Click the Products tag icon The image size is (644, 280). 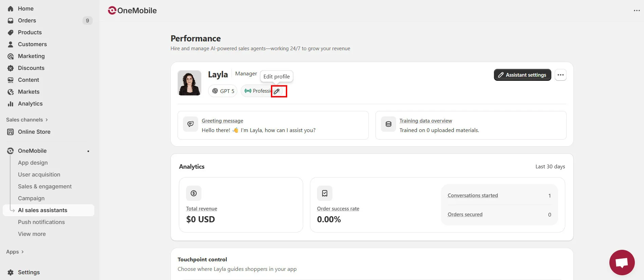click(x=11, y=32)
